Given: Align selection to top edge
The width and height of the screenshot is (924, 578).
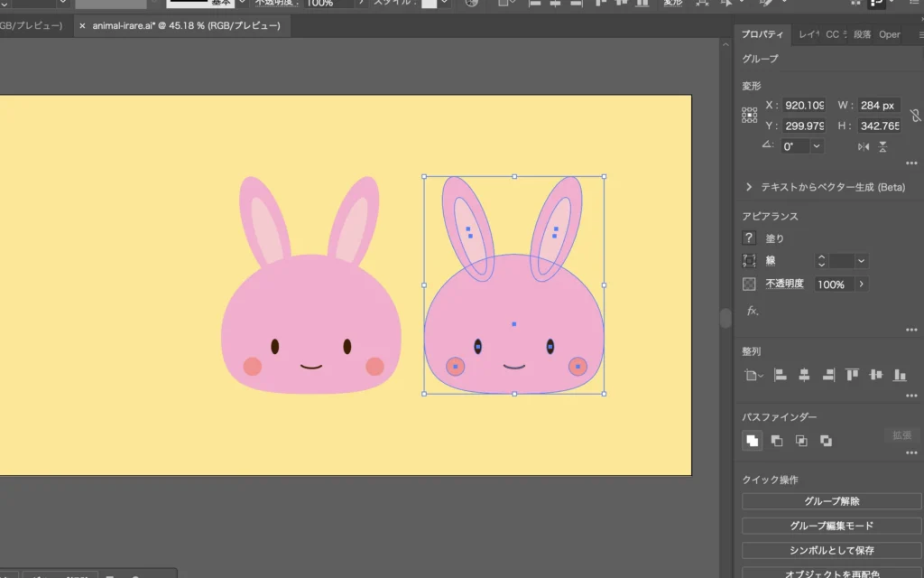Looking at the screenshot, I should (x=852, y=375).
